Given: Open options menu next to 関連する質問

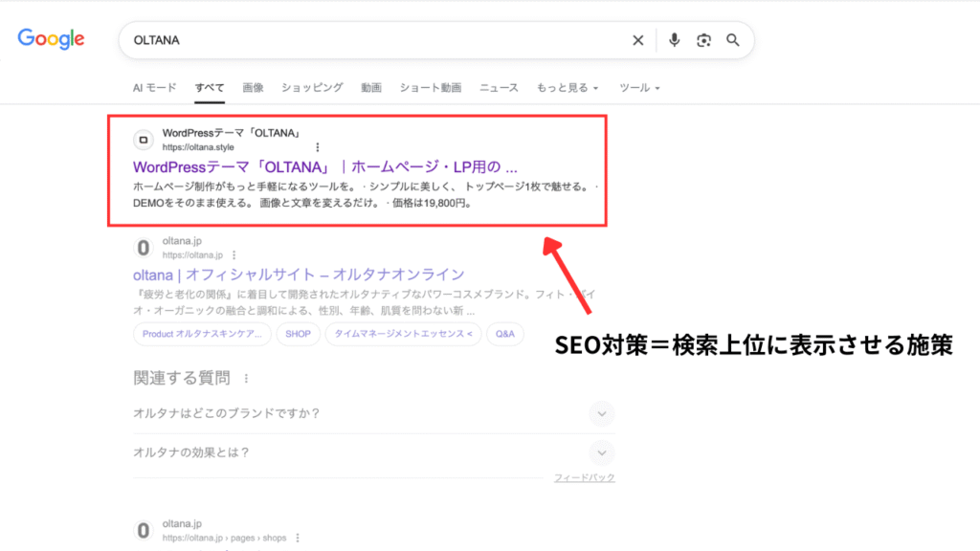Looking at the screenshot, I should tap(246, 379).
